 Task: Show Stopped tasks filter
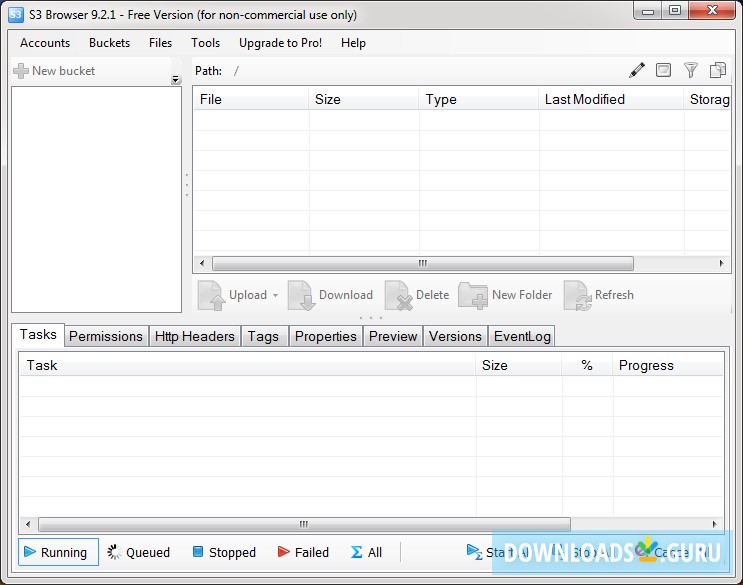pyautogui.click(x=224, y=552)
